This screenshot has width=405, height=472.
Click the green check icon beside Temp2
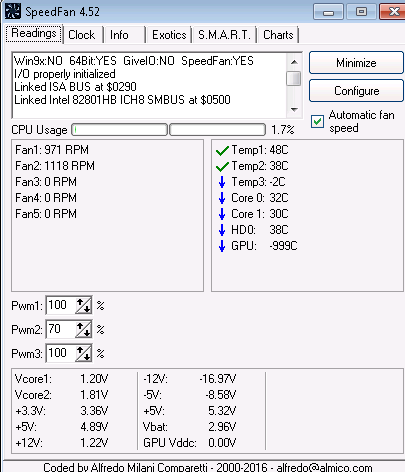coord(222,166)
